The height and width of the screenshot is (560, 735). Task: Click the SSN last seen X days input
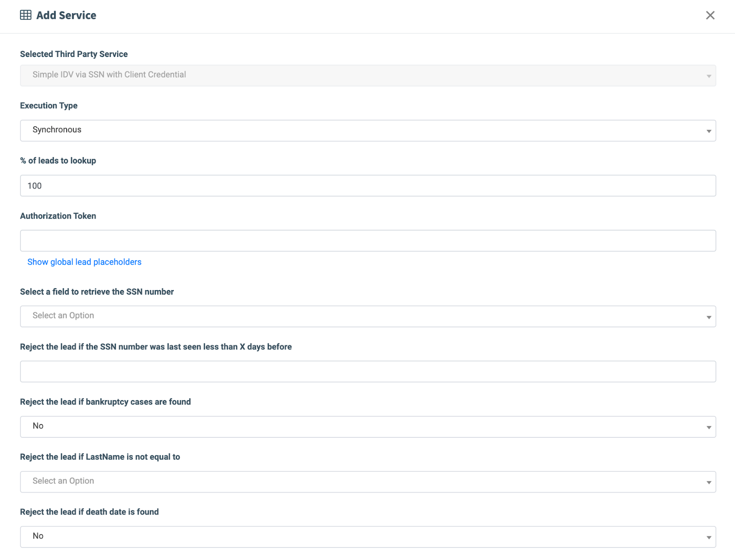(367, 371)
